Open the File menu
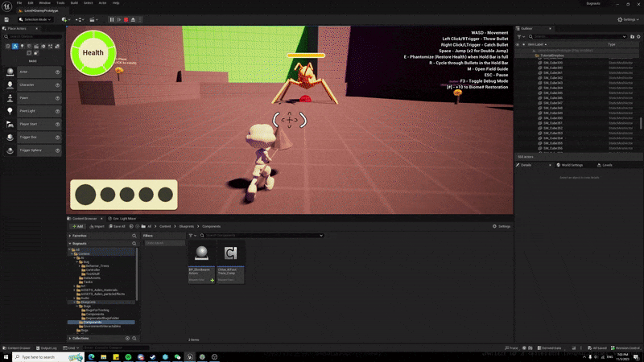The image size is (644, 362). tap(19, 3)
